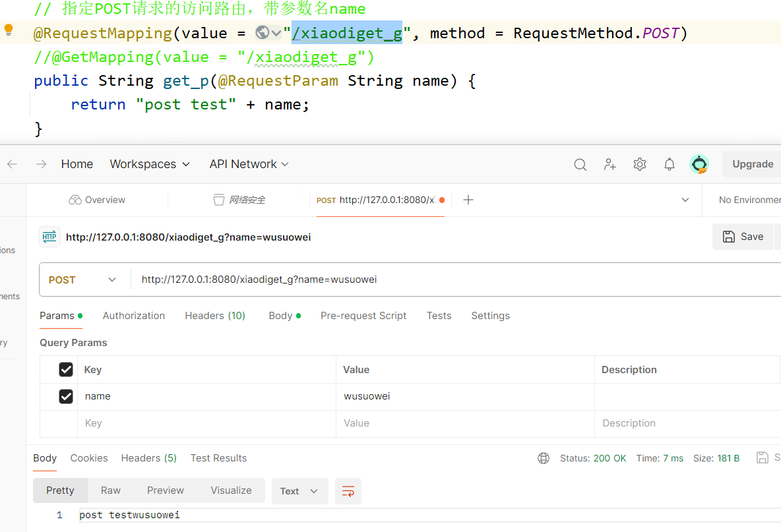
Task: Open a new request tab with the plus
Action: pos(468,200)
